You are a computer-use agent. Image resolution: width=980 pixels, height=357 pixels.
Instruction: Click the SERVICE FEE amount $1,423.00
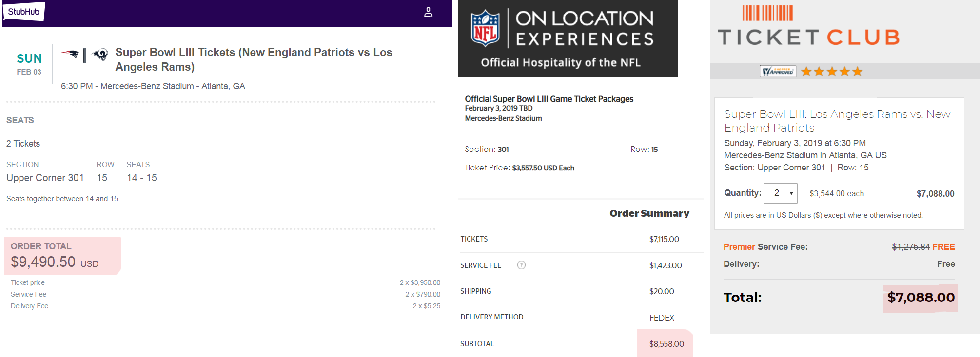(666, 265)
